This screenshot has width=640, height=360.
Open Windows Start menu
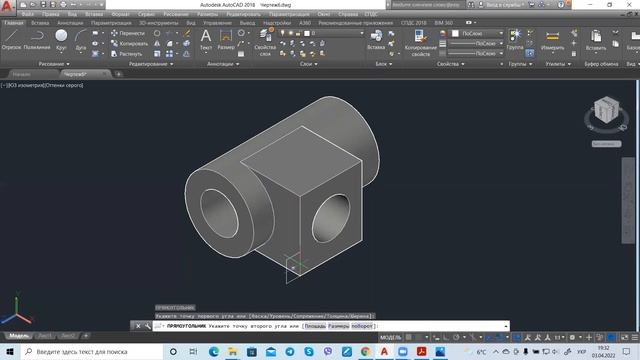[10, 351]
